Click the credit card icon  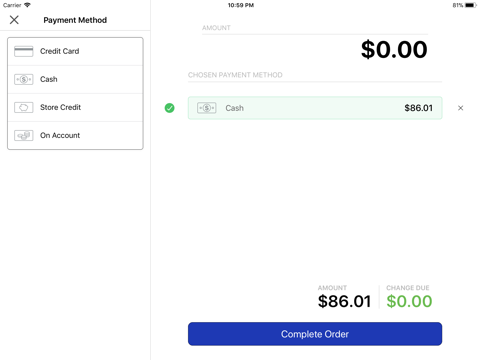point(23,51)
